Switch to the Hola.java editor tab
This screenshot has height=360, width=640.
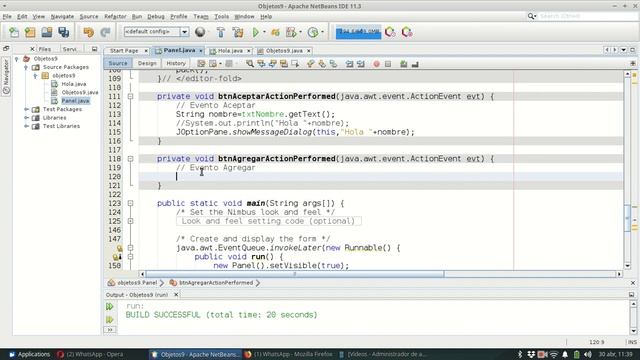[230, 51]
